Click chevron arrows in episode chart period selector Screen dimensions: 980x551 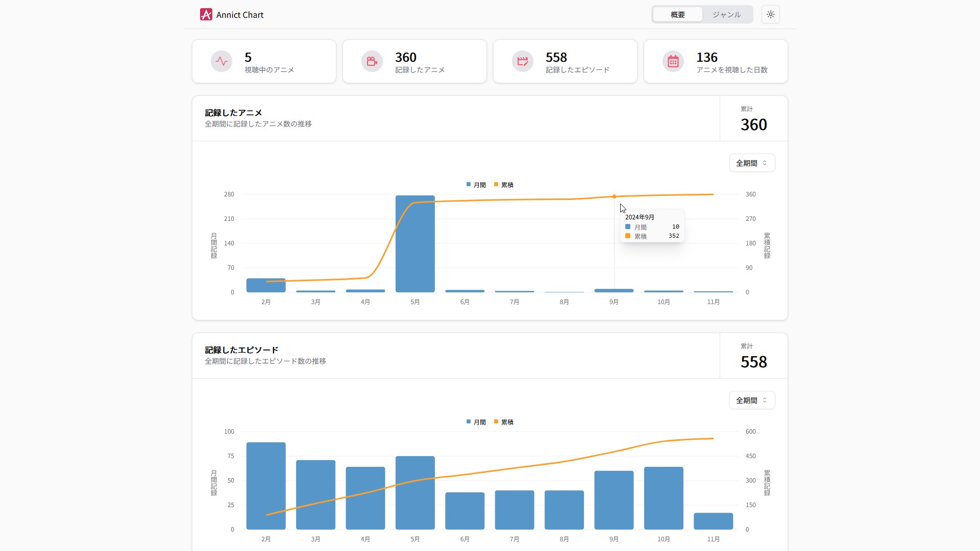[765, 400]
